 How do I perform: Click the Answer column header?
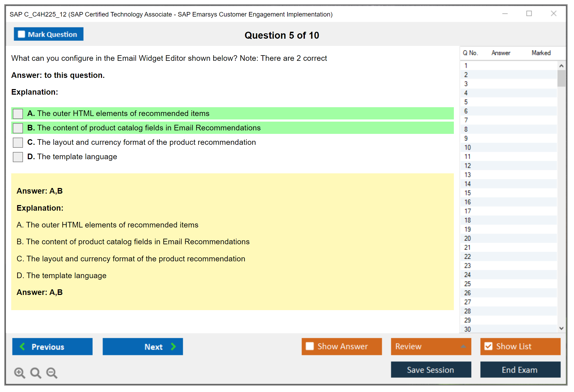point(501,53)
